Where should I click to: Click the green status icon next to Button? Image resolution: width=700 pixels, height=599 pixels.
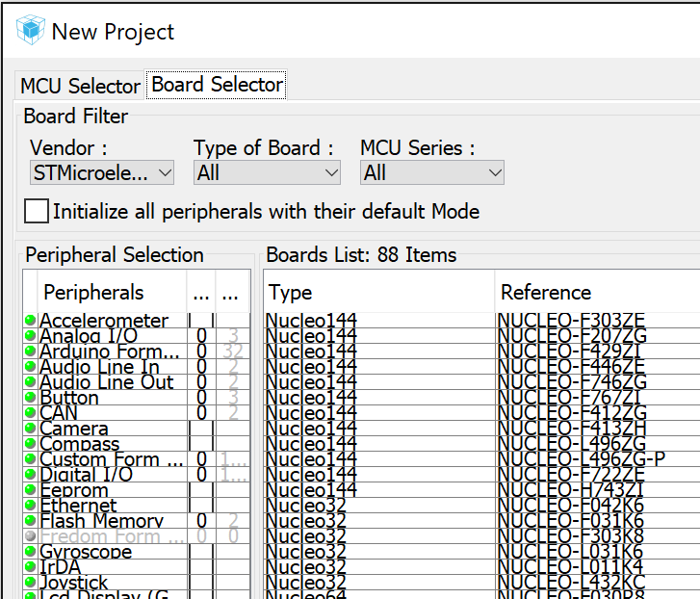tap(31, 398)
